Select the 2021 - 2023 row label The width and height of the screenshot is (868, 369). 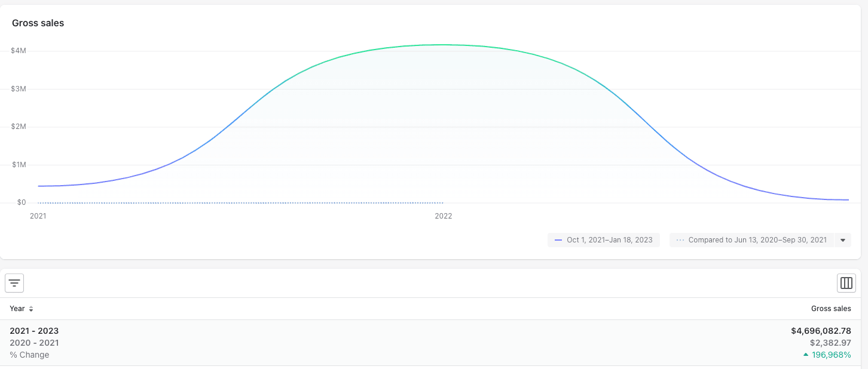coord(34,331)
